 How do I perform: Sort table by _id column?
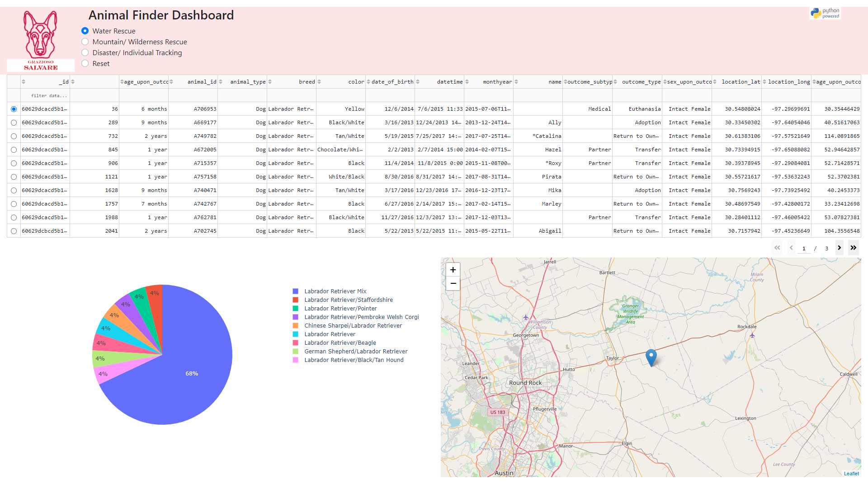[x=24, y=82]
